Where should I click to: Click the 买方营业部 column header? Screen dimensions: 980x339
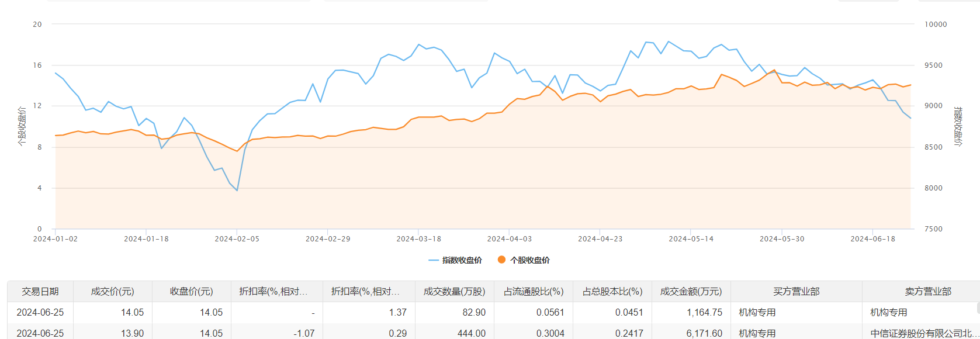[x=796, y=291]
